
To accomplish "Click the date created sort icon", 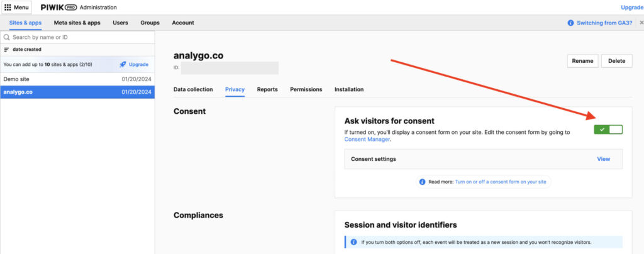I will (6, 50).
